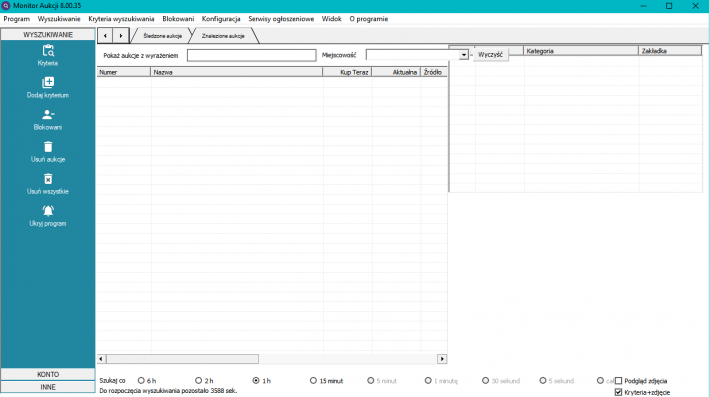Open the Konfiguracja menu

point(221,19)
